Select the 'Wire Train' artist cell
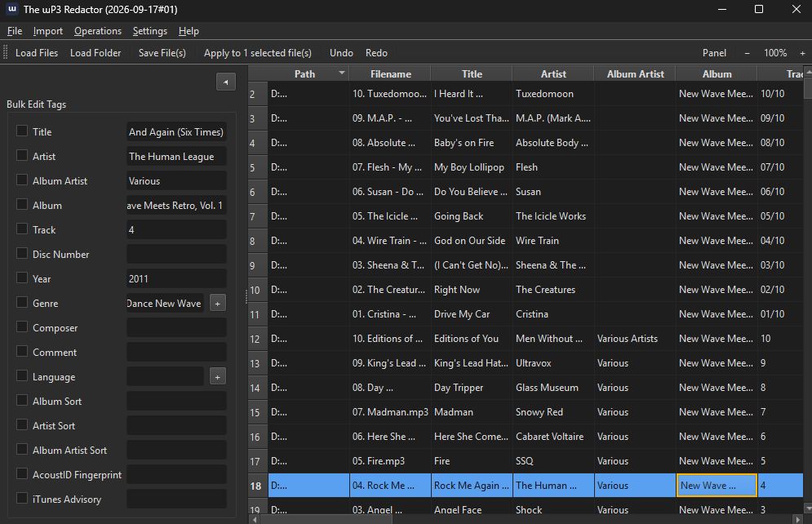 [x=553, y=241]
